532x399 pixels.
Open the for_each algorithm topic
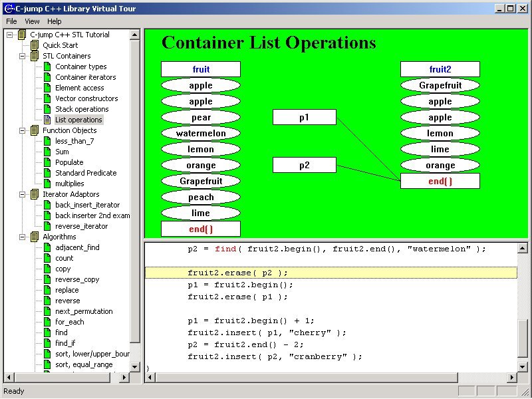pyautogui.click(x=70, y=322)
